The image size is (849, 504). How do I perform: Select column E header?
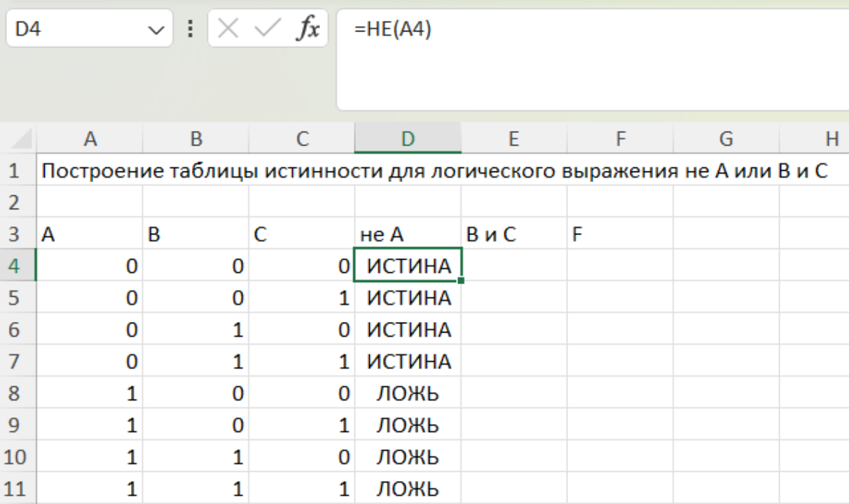pyautogui.click(x=513, y=139)
